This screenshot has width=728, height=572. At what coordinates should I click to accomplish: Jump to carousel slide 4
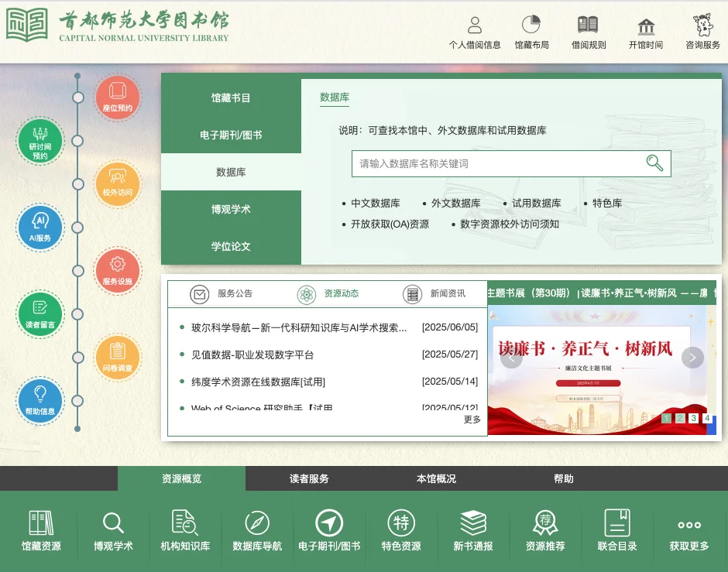pos(706,418)
